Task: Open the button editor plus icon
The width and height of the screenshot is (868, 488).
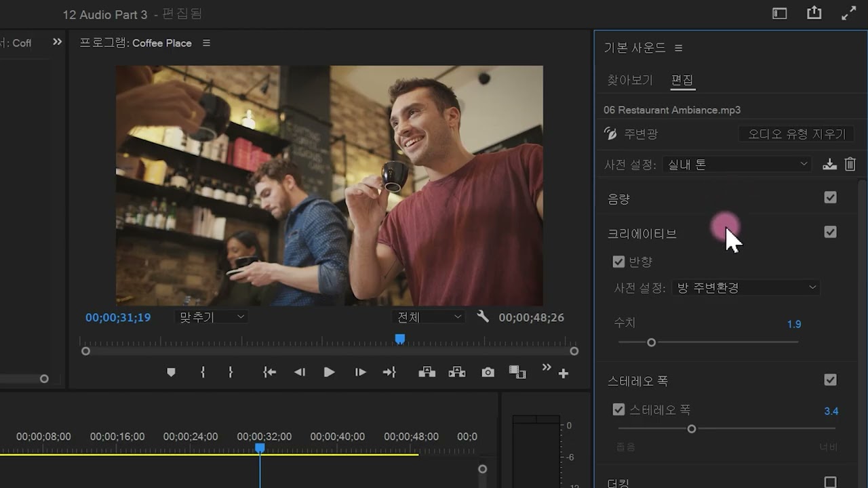Action: tap(563, 373)
